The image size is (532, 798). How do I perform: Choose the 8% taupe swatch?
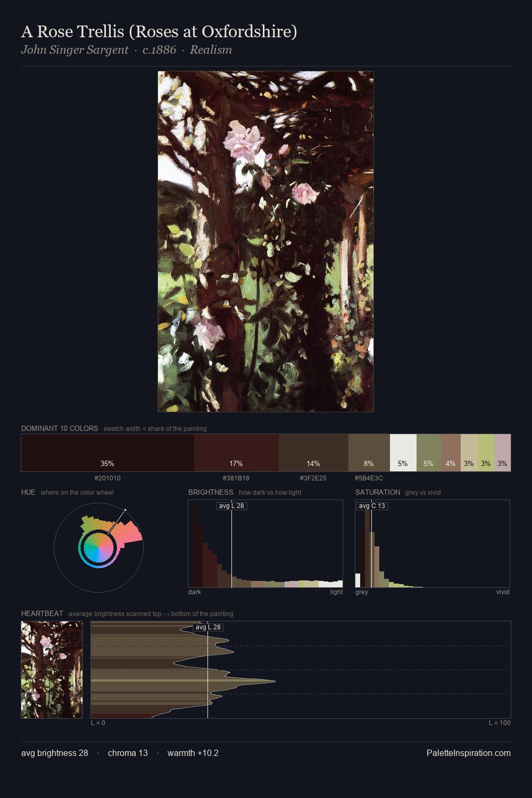point(369,453)
